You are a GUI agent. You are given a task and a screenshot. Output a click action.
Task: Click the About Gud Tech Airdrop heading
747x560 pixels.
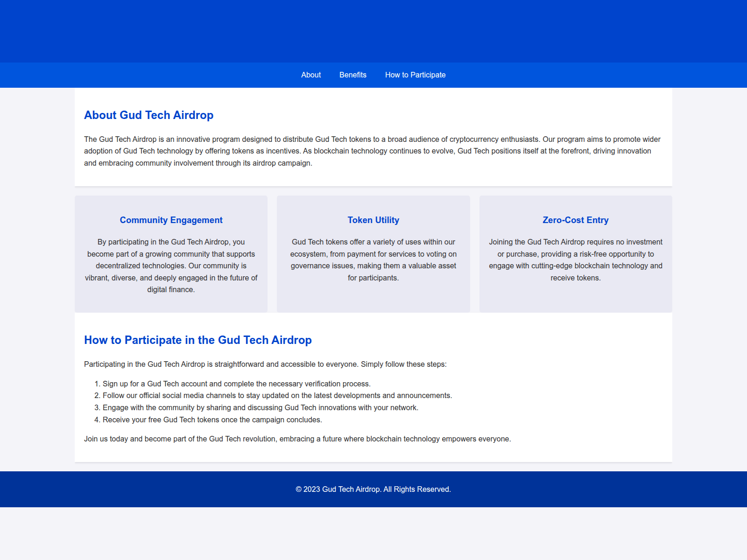point(148,115)
